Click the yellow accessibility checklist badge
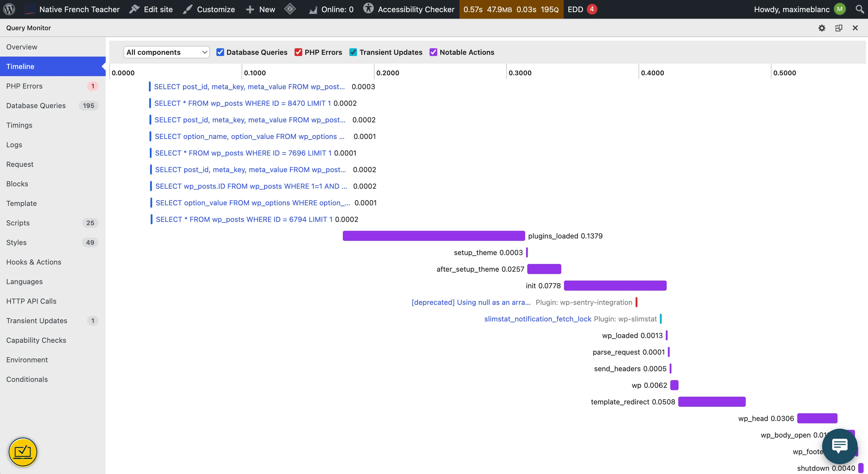This screenshot has height=474, width=868. pyautogui.click(x=23, y=452)
